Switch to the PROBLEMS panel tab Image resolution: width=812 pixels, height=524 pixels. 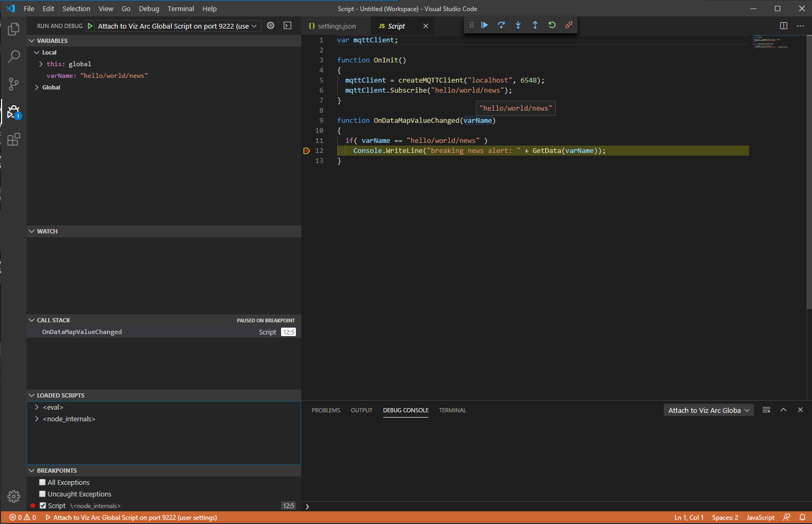pos(326,410)
